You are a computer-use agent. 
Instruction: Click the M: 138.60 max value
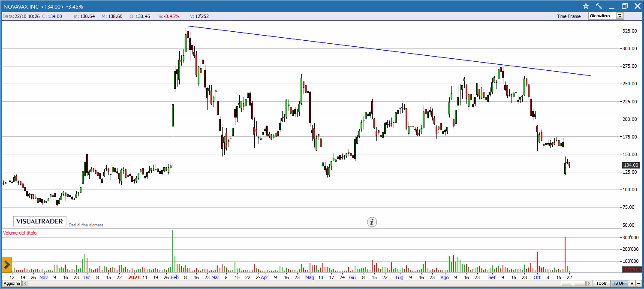pos(112,16)
